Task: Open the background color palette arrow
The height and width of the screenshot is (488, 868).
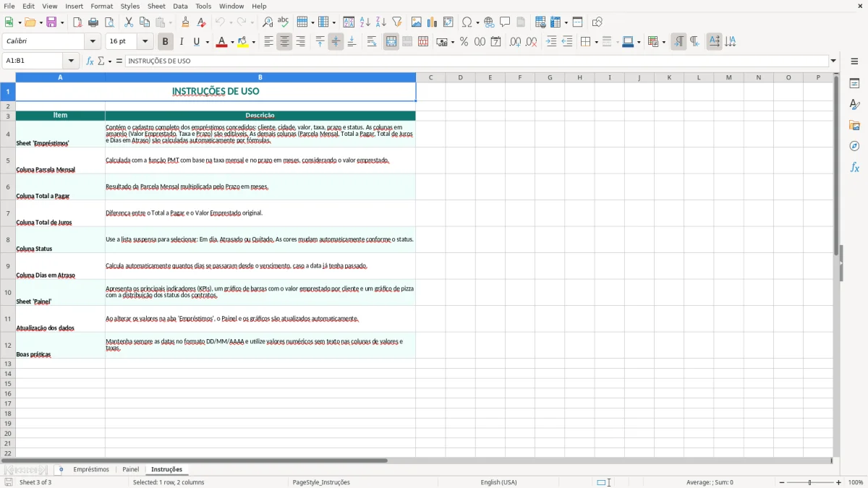Action: point(253,42)
